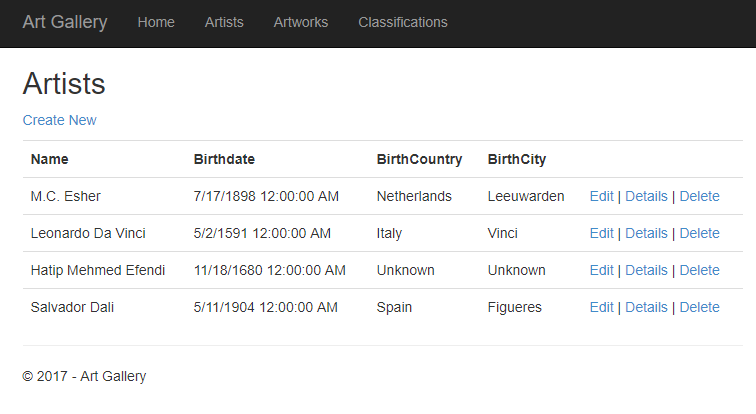This screenshot has width=756, height=414.
Task: Edit the Salvador Dali entry
Action: click(x=601, y=307)
